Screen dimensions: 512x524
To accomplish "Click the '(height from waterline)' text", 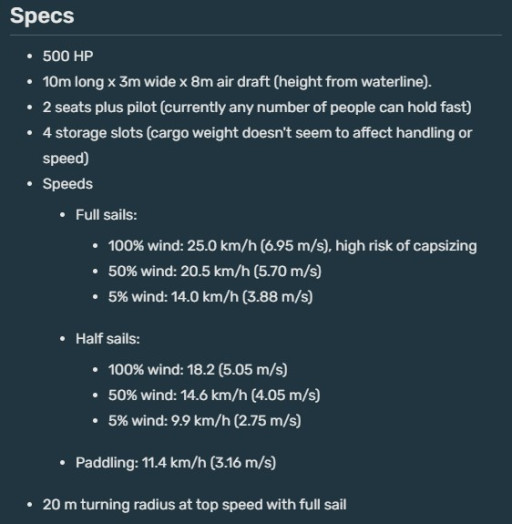I will [353, 82].
